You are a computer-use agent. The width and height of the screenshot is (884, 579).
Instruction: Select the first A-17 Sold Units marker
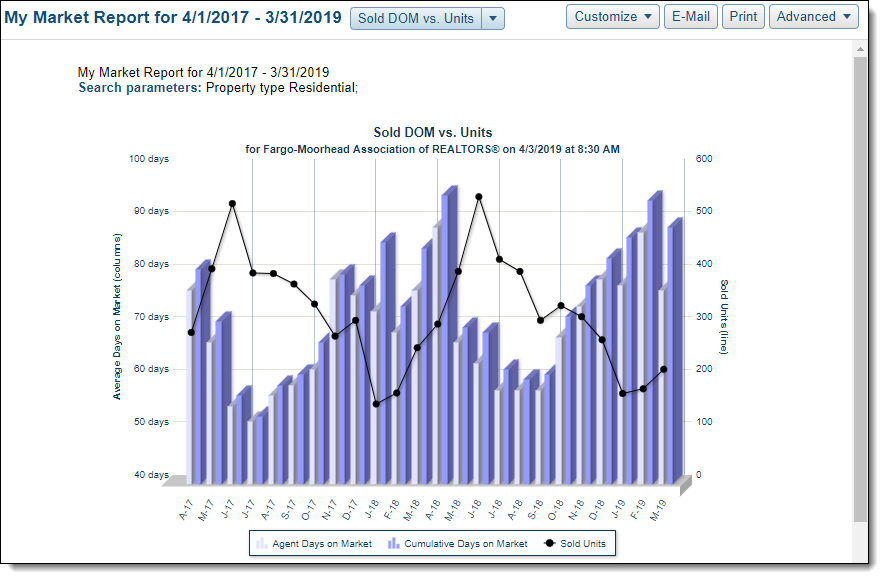[191, 332]
